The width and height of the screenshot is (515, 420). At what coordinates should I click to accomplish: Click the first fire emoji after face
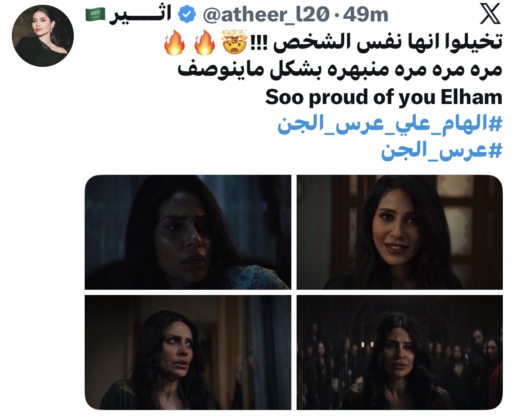204,42
